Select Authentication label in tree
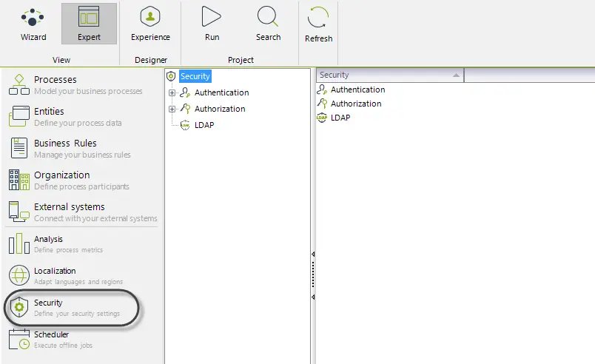Image resolution: width=595 pixels, height=364 pixels. tap(221, 92)
